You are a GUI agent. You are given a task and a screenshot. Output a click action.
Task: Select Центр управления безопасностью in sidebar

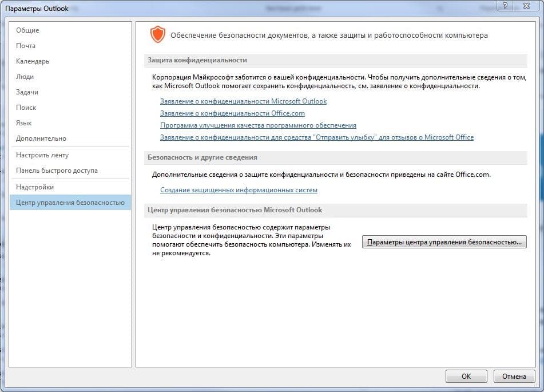[70, 203]
